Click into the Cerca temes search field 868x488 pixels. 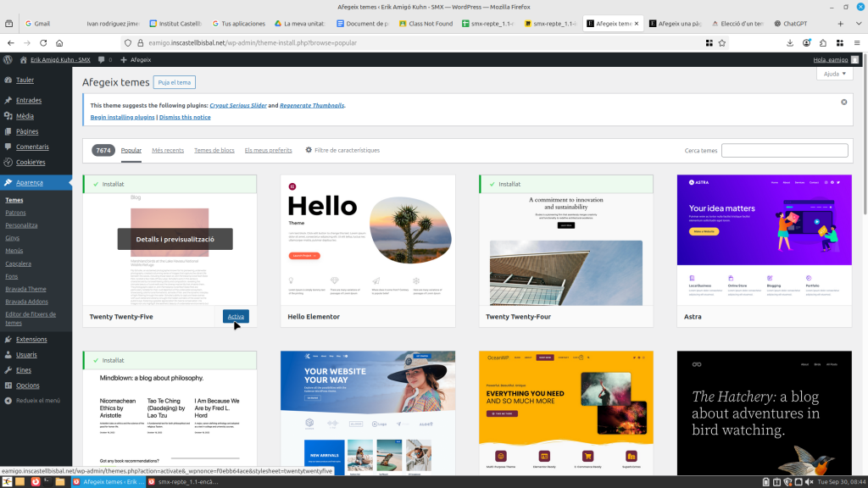coord(784,150)
